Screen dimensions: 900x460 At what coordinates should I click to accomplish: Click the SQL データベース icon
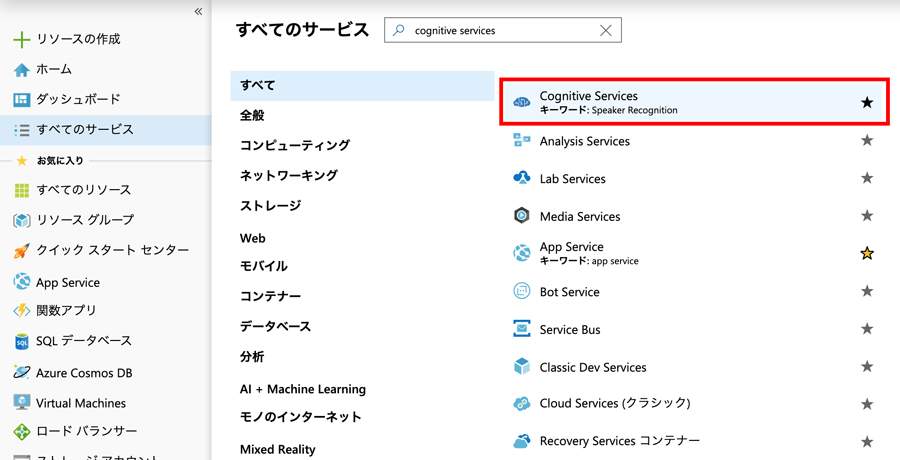[x=21, y=342]
